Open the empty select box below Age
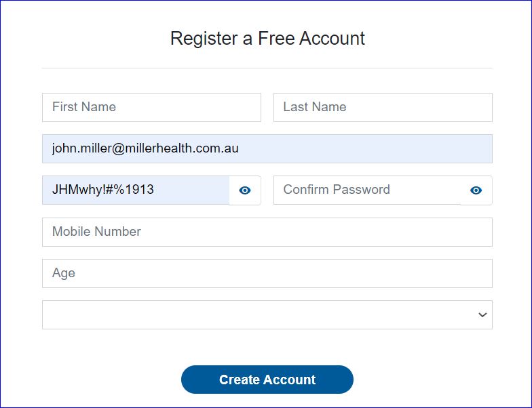The width and height of the screenshot is (532, 408). [258, 315]
